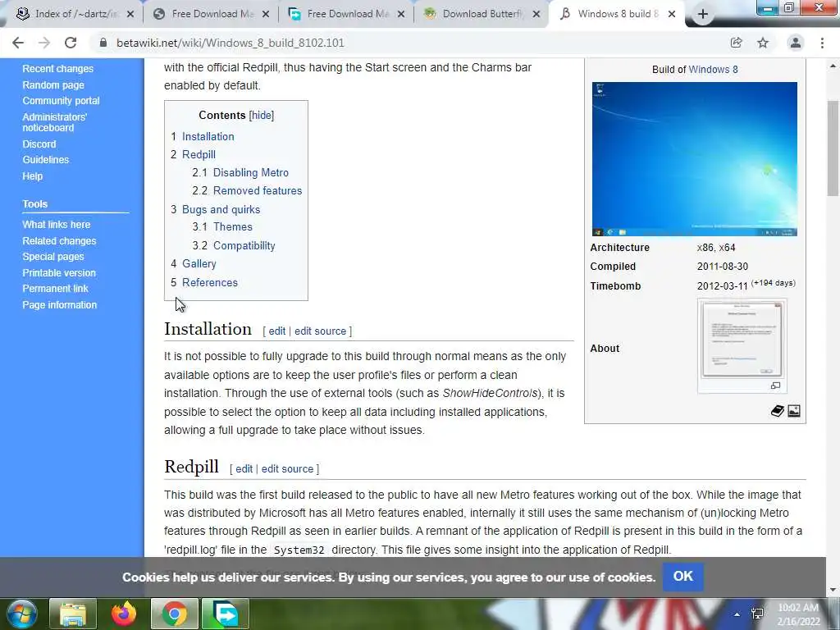Open Random page link
The height and width of the screenshot is (630, 840).
point(53,84)
